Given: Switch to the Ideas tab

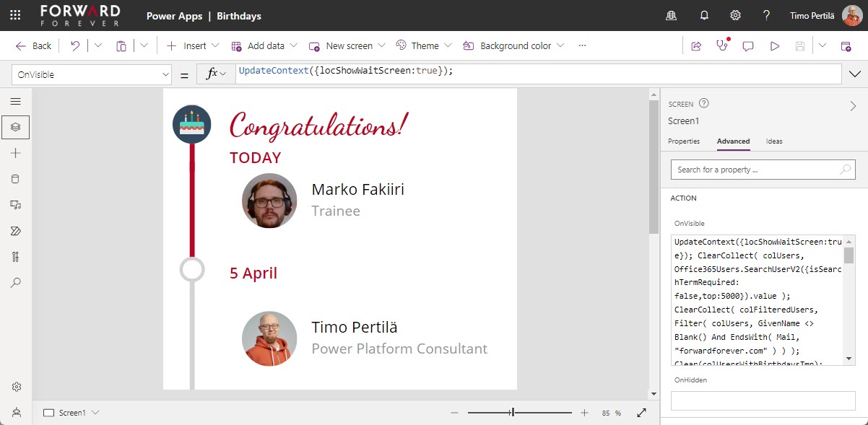Looking at the screenshot, I should pyautogui.click(x=773, y=141).
